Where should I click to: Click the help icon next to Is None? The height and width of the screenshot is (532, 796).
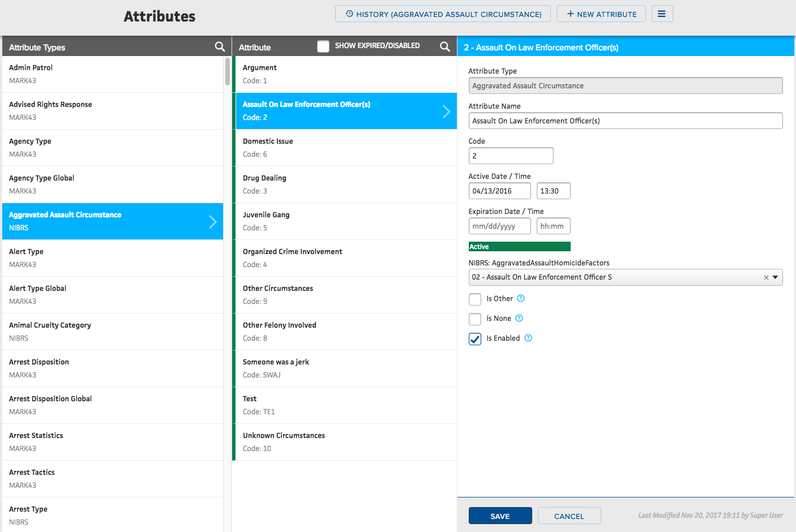(x=518, y=318)
